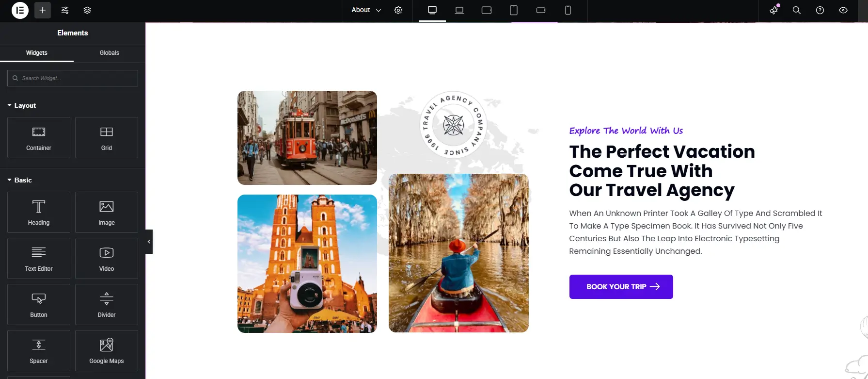The image size is (868, 379).
Task: Open the Help question mark icon
Action: (x=820, y=10)
